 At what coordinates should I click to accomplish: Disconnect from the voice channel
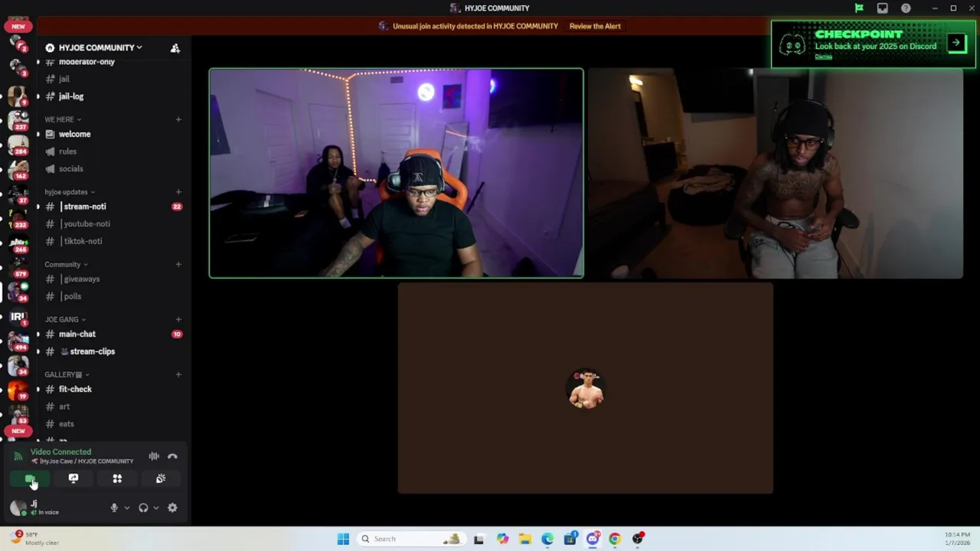(172, 456)
